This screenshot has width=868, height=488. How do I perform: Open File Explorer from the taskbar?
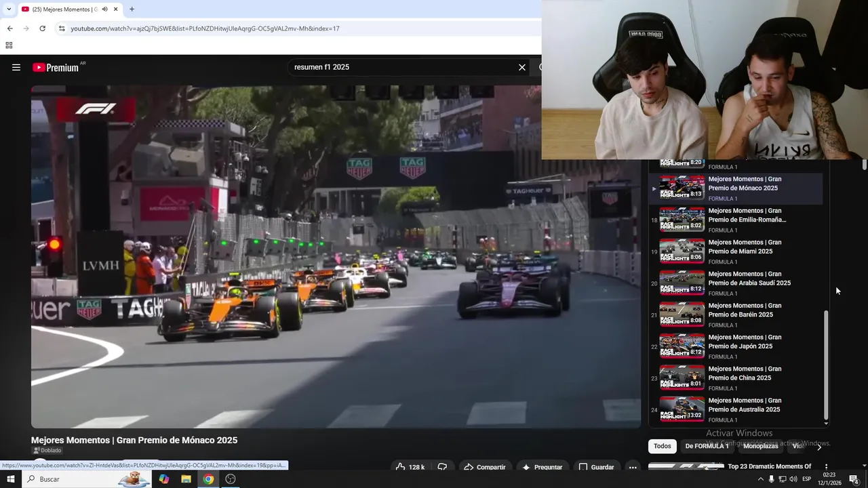coord(186,479)
